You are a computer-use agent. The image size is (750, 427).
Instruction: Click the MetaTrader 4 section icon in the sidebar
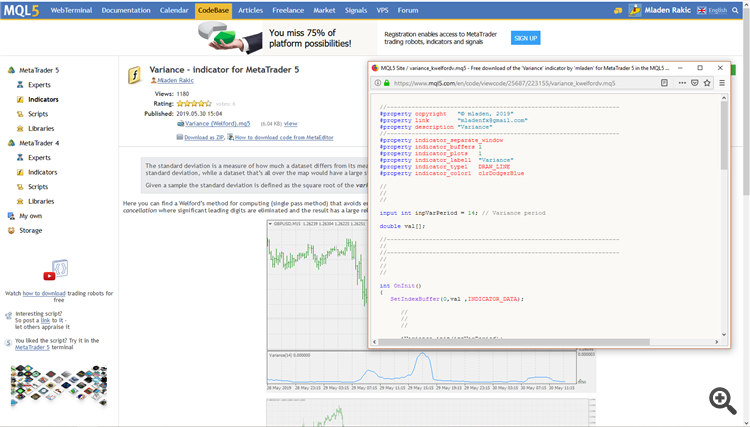point(11,143)
